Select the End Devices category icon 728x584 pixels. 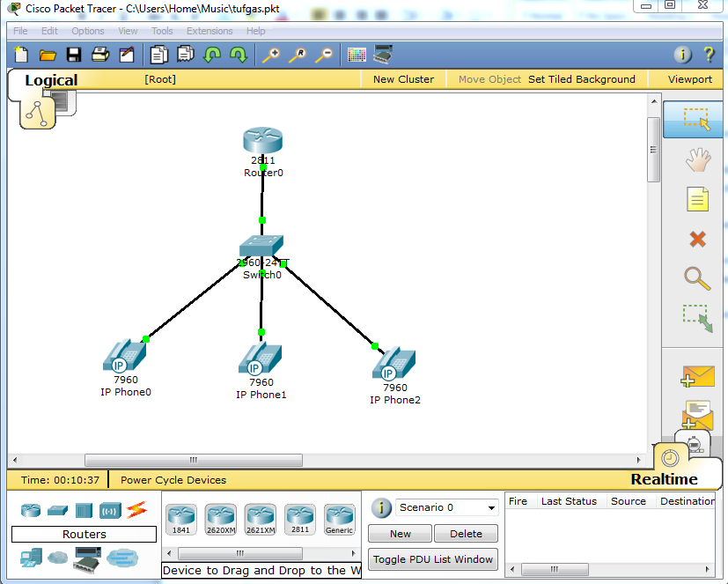[31, 558]
